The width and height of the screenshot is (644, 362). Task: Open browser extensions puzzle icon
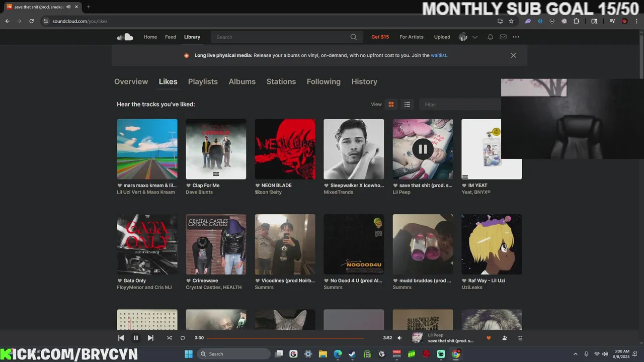(577, 21)
